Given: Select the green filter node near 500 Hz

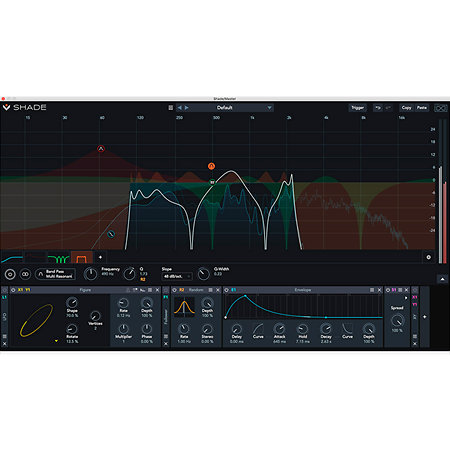Looking at the screenshot, I should [x=212, y=182].
